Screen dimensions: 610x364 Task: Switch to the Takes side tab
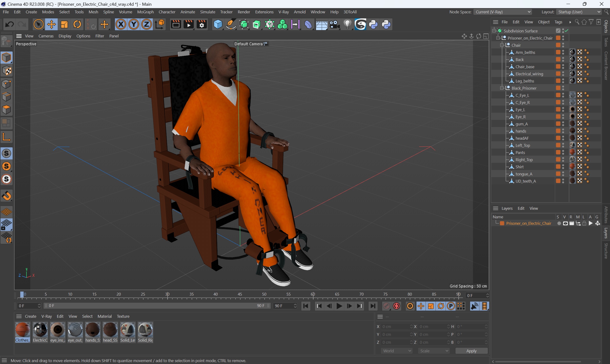(x=606, y=42)
